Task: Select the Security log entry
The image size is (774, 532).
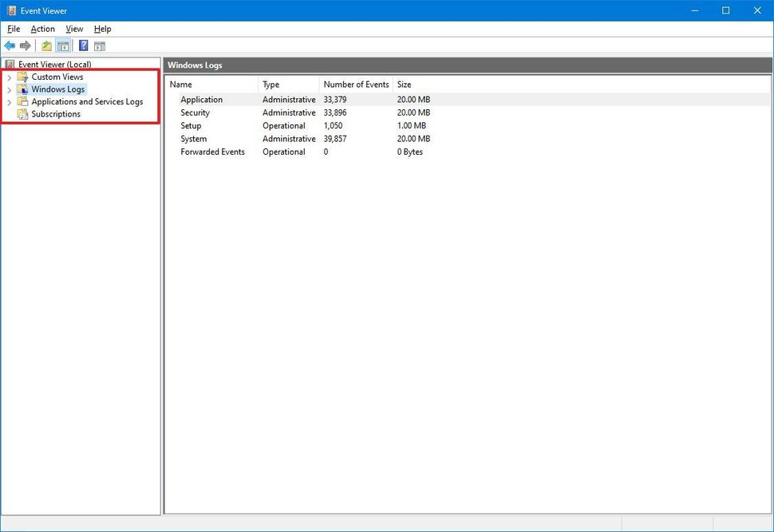Action: 195,112
